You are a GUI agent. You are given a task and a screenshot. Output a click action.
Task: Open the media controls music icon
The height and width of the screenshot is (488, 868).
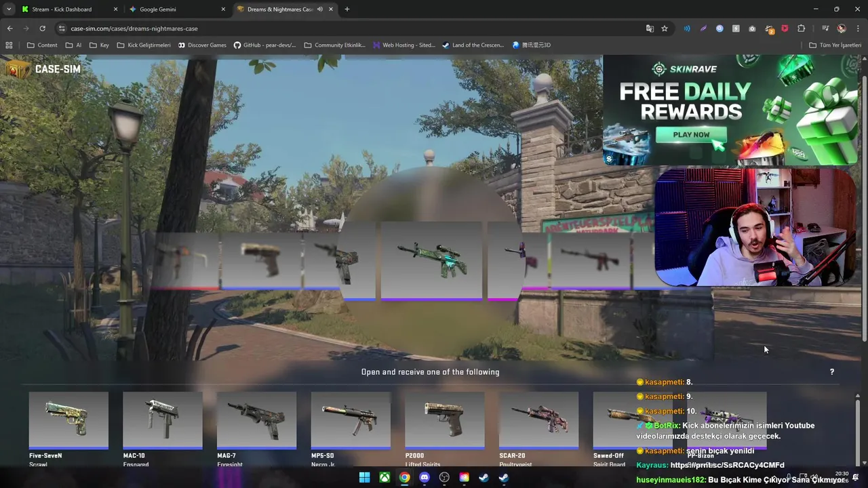point(825,28)
